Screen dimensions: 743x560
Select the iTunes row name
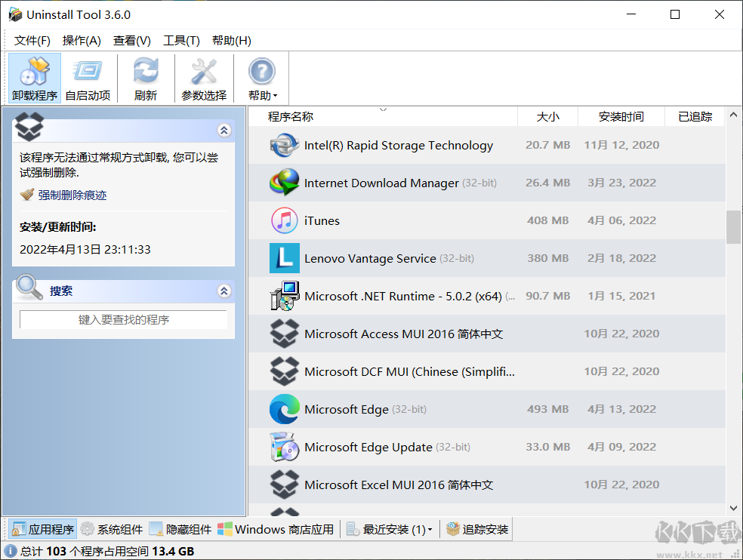click(x=322, y=221)
